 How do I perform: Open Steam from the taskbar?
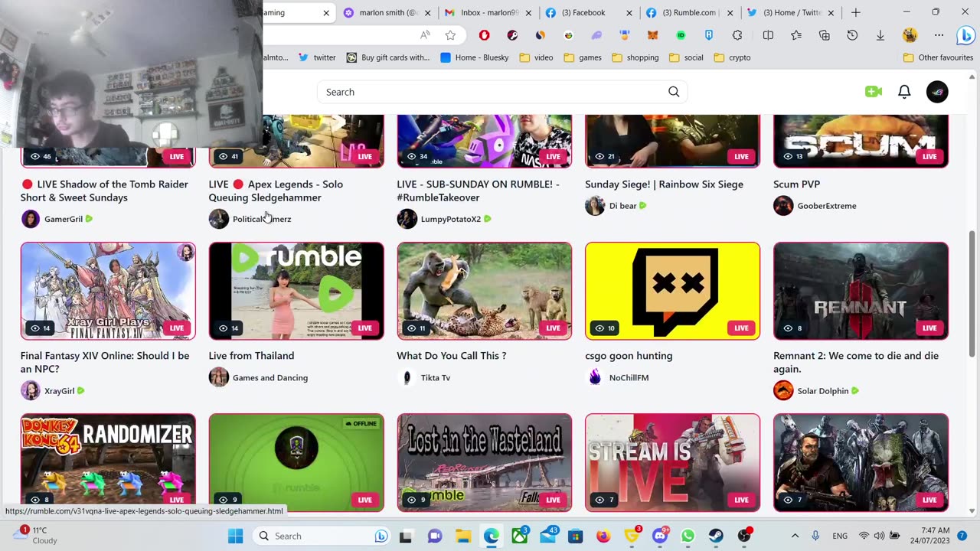tap(716, 536)
